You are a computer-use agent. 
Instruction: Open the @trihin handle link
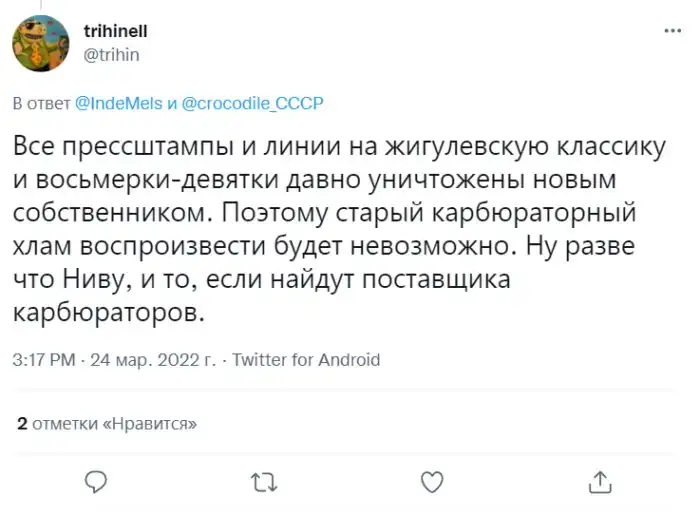[x=112, y=54]
